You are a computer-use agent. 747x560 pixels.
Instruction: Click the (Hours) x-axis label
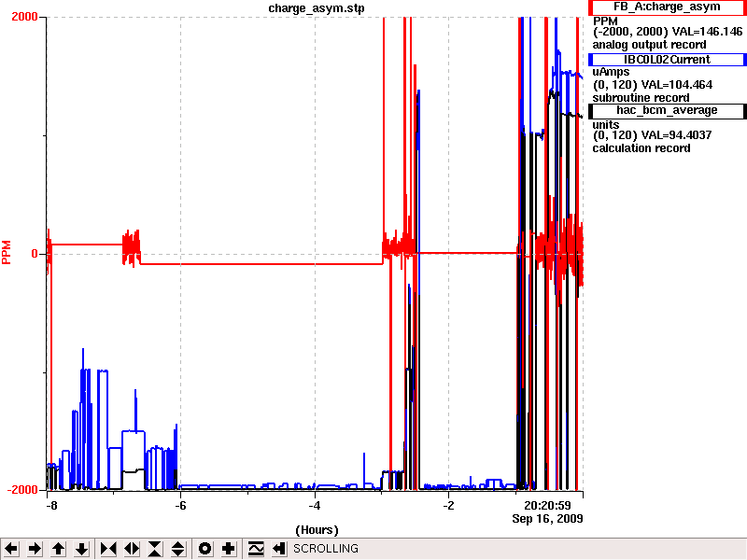317,530
